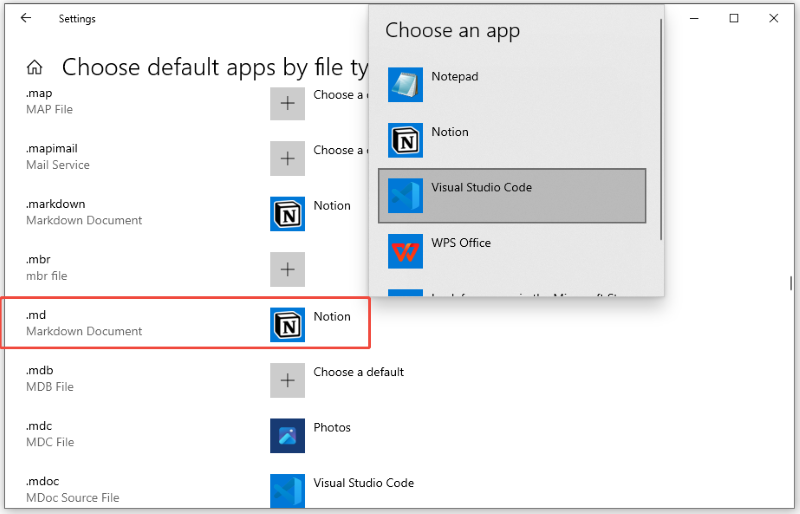Screen dimensions: 800x514
Task: Click the Settings page scrollbar thumb
Action: [x=790, y=283]
